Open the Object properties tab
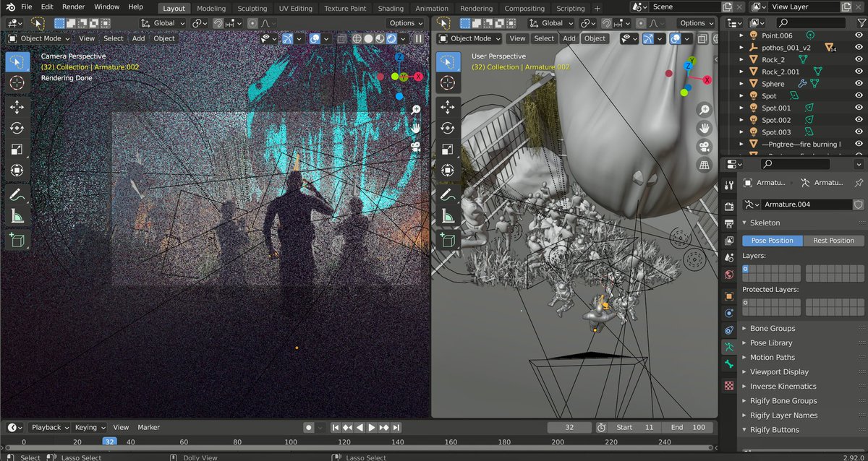 [729, 296]
